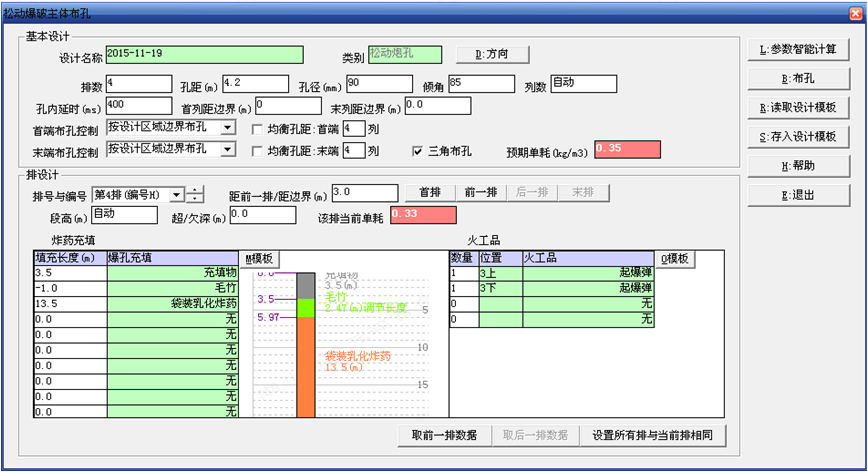This screenshot has width=868, height=472.
Task: Open the 末端布孔控制 dropdown list
Action: tap(227, 150)
